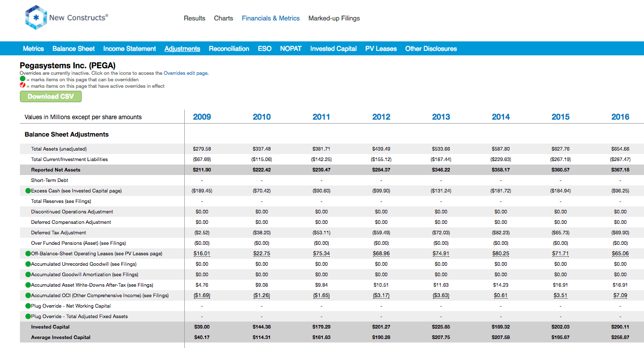644x348 pixels.
Task: Click the 2014 column year link
Action: pos(501,117)
